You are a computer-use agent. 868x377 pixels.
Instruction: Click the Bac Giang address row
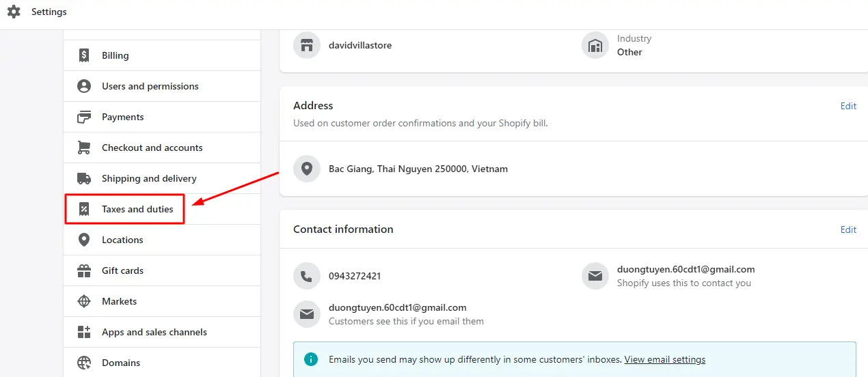[x=418, y=169]
